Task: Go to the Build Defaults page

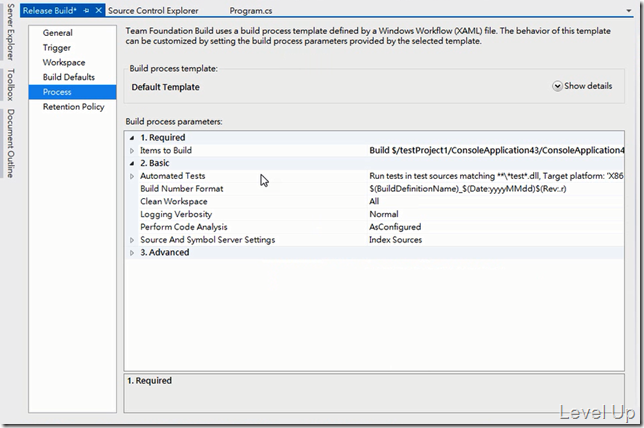Action: click(x=69, y=77)
